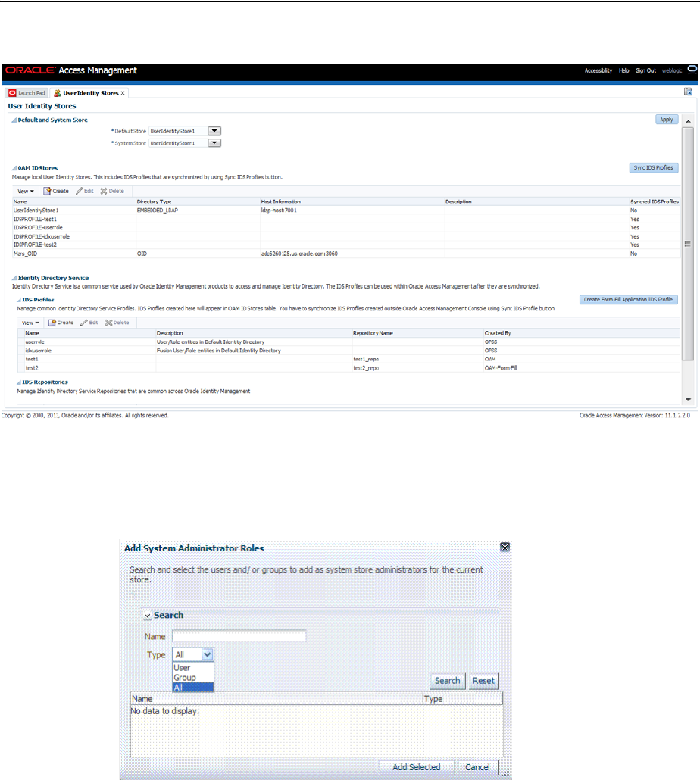Select Group in Type dropdown list
This screenshot has height=780, width=700.
click(193, 678)
